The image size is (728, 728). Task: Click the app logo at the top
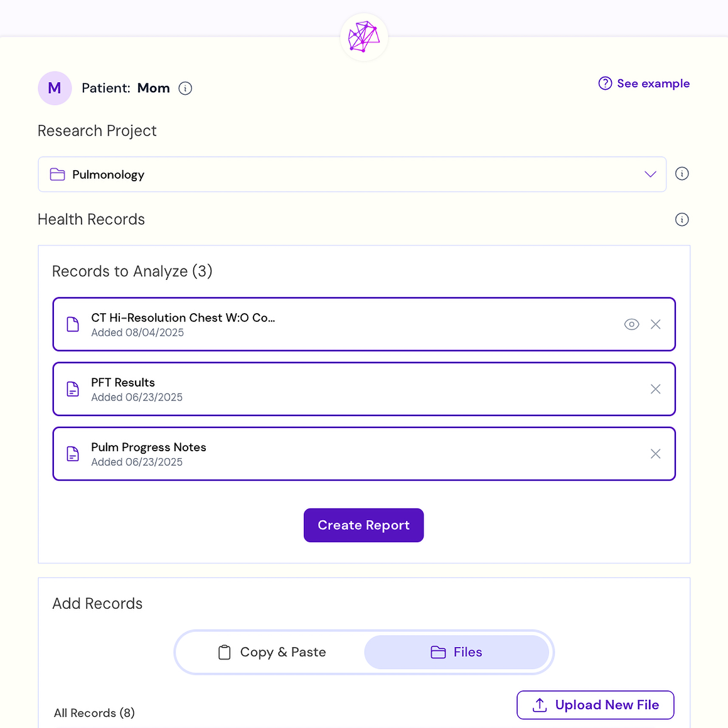tap(363, 36)
